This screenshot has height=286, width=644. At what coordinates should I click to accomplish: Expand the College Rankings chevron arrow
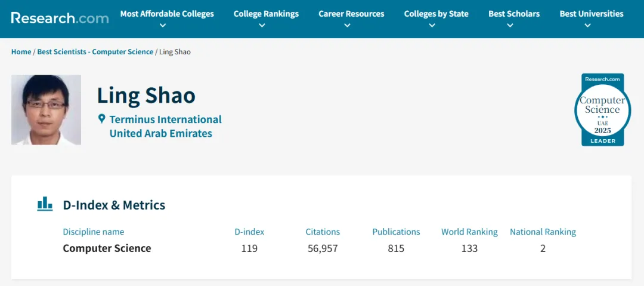pyautogui.click(x=262, y=26)
